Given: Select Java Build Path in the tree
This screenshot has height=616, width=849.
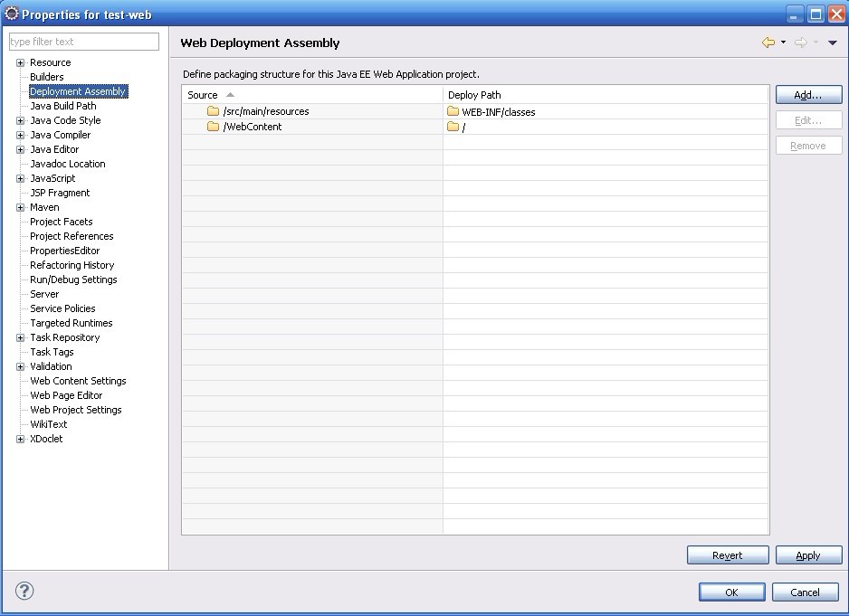Looking at the screenshot, I should point(63,106).
